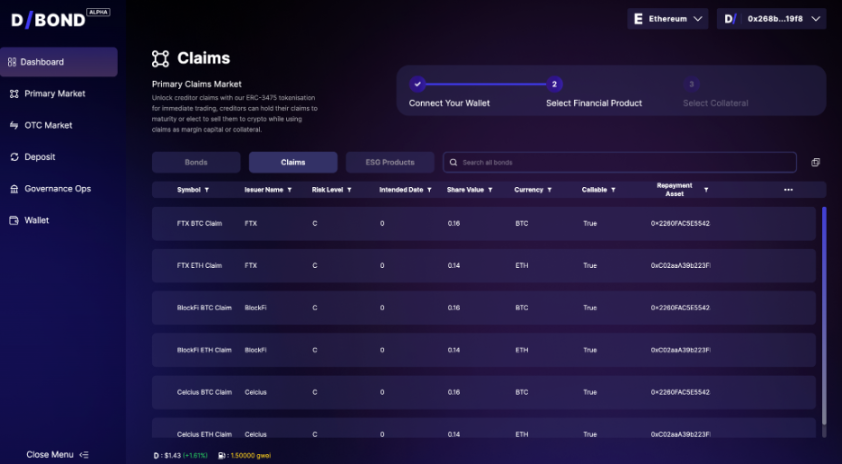Click the Wallet sidebar icon
Screen dimensions: 842x464
tap(14, 220)
